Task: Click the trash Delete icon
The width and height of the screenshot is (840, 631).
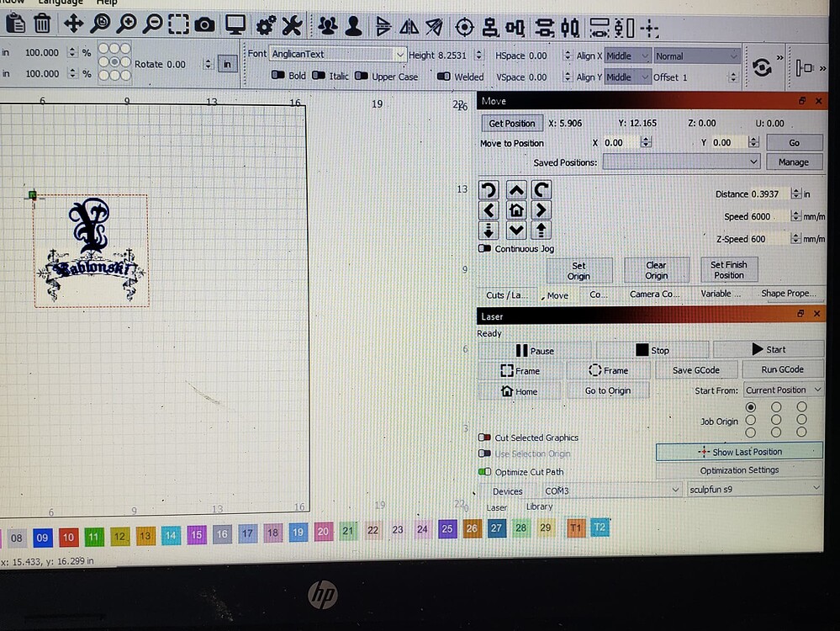Action: tap(41, 25)
